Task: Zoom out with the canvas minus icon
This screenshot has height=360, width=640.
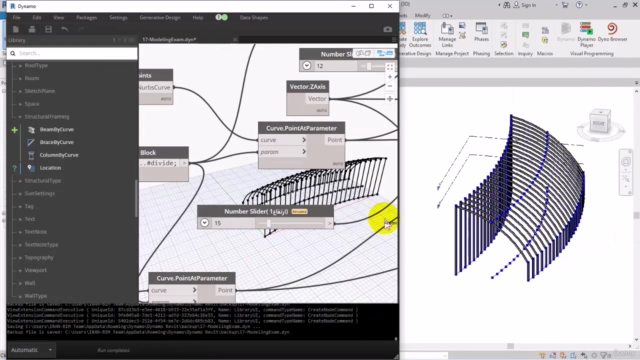Action: coord(390,86)
